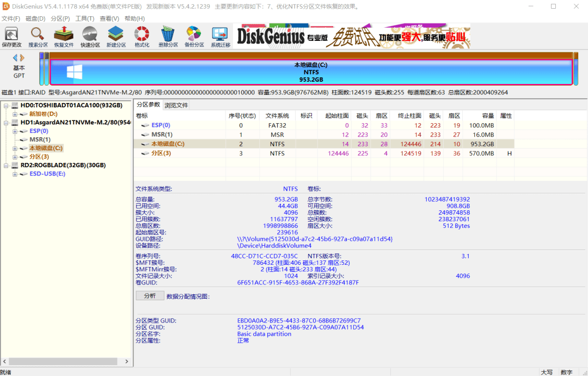Click the scroll-right arrow of the tree panel

point(127,361)
